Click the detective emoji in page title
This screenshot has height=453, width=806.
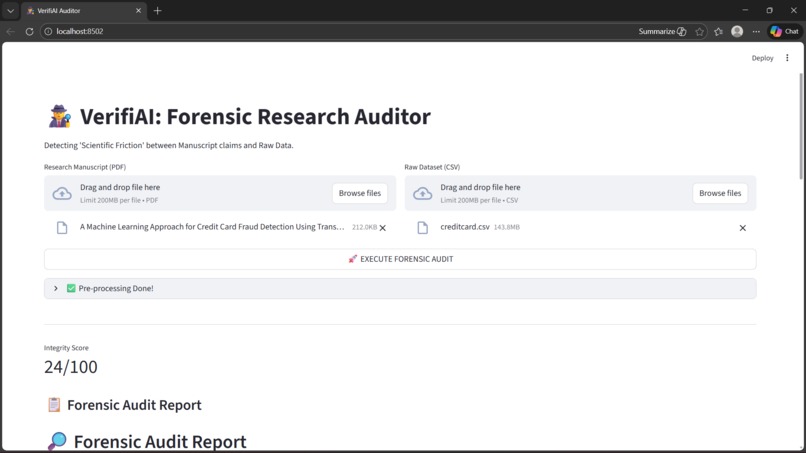pyautogui.click(x=60, y=116)
